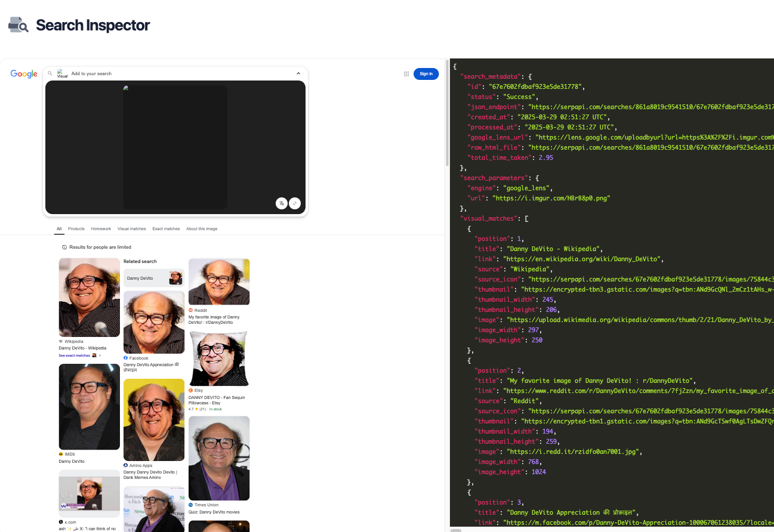
Task: Click the Times Union result photo thumbnail
Action: (x=219, y=458)
